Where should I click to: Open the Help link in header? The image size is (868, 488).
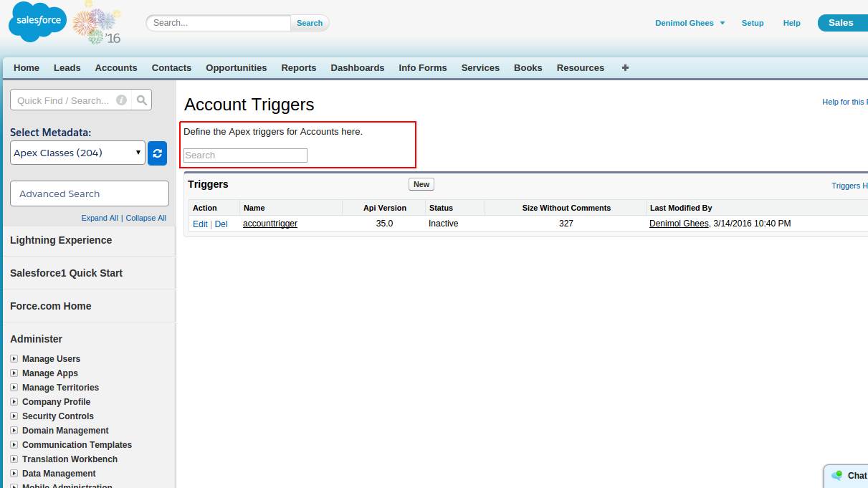click(x=792, y=23)
